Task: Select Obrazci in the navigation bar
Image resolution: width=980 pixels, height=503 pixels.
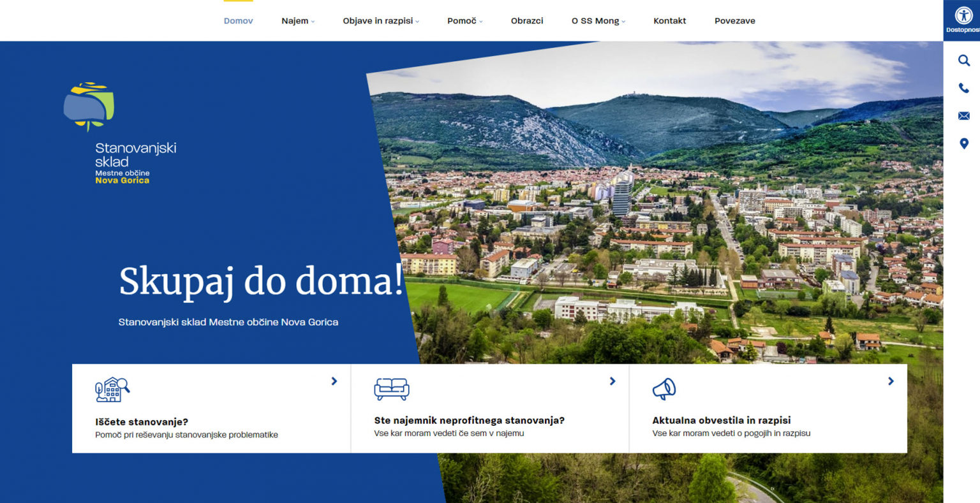Action: coord(527,20)
